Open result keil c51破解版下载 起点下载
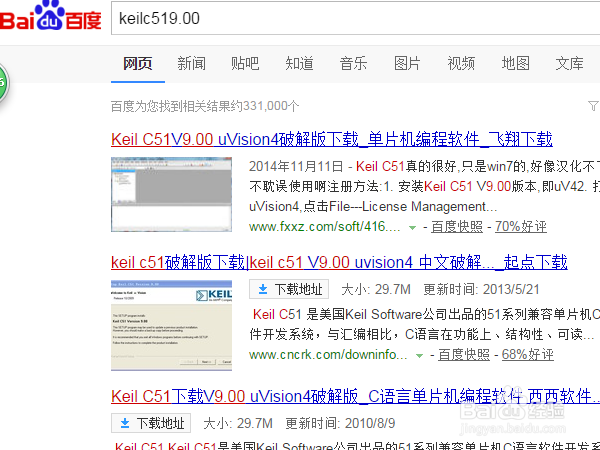The image size is (600, 450). pyautogui.click(x=339, y=262)
